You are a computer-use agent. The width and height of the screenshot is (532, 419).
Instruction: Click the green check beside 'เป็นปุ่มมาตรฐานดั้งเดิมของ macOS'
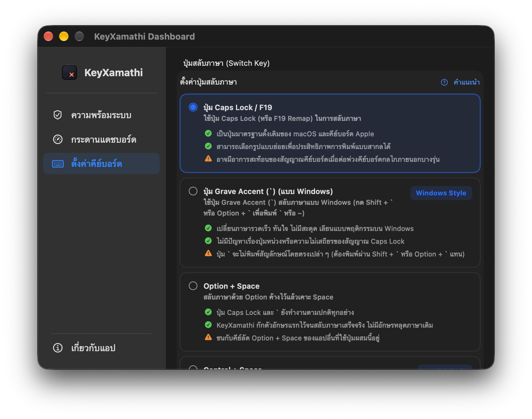coord(208,134)
